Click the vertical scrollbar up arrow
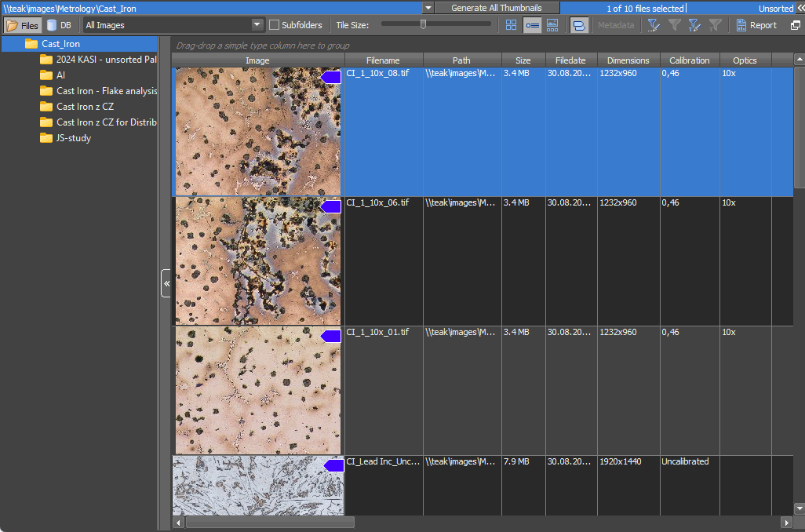The width and height of the screenshot is (805, 532). (800, 60)
